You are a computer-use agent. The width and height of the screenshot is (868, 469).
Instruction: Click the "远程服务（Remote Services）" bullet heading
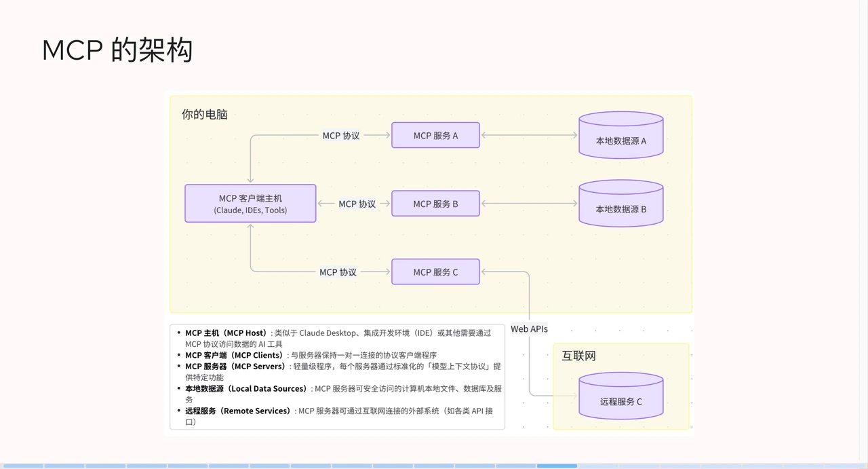tap(240, 411)
